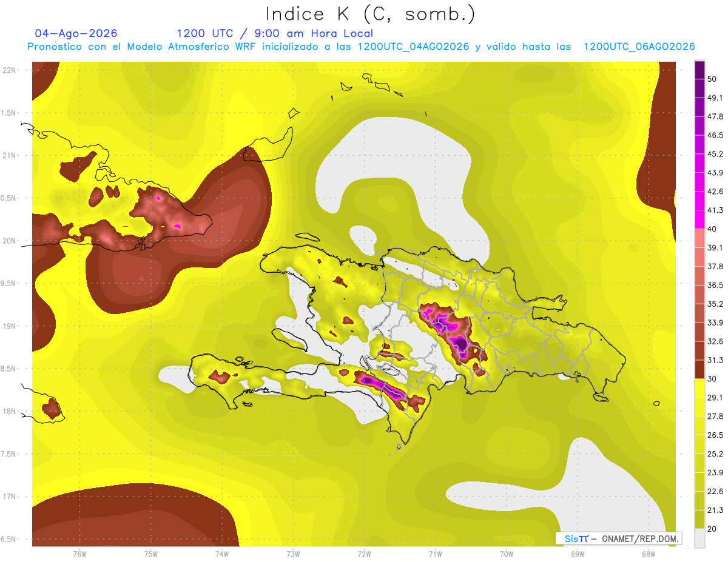
Task: Click the "33.9" color bar value
Action: coord(715,323)
